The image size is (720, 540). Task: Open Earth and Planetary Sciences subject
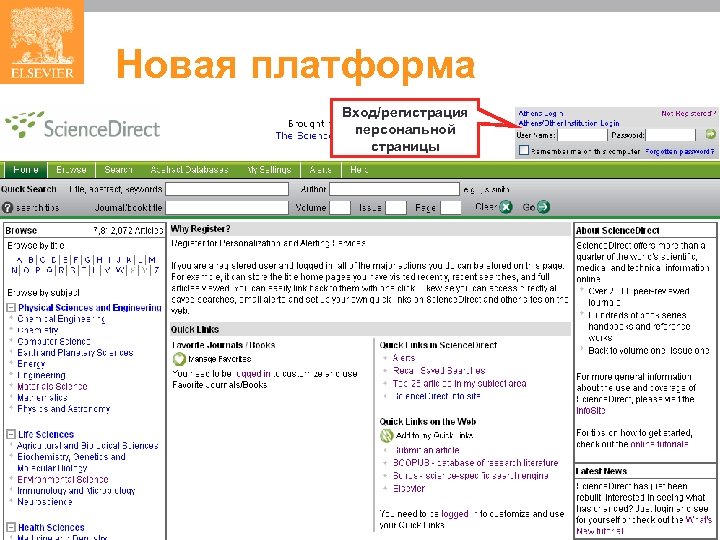tap(75, 353)
